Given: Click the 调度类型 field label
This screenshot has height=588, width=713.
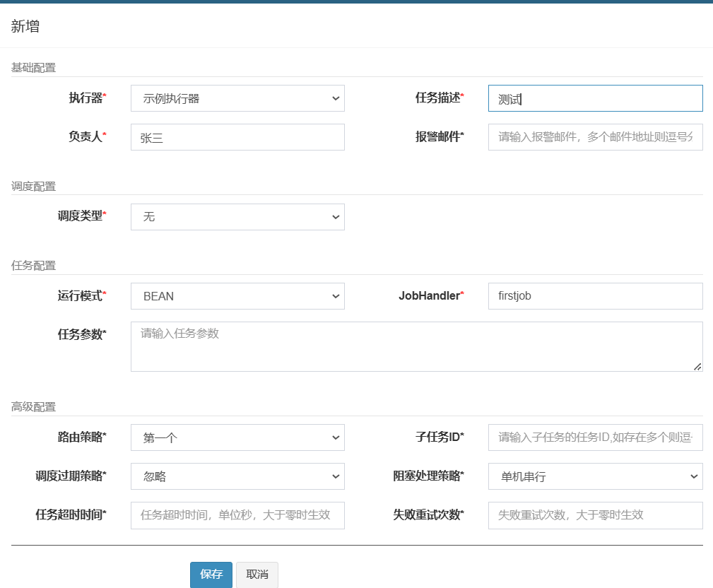Looking at the screenshot, I should [x=82, y=216].
